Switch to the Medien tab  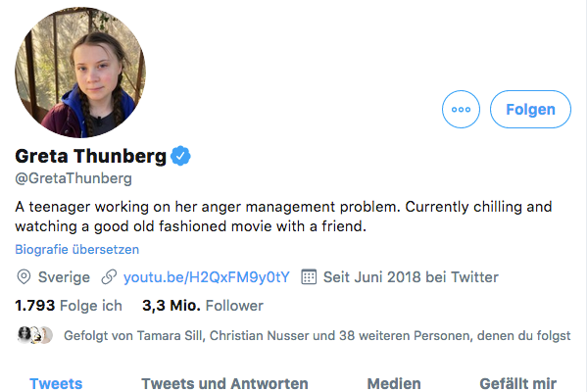[394, 383]
